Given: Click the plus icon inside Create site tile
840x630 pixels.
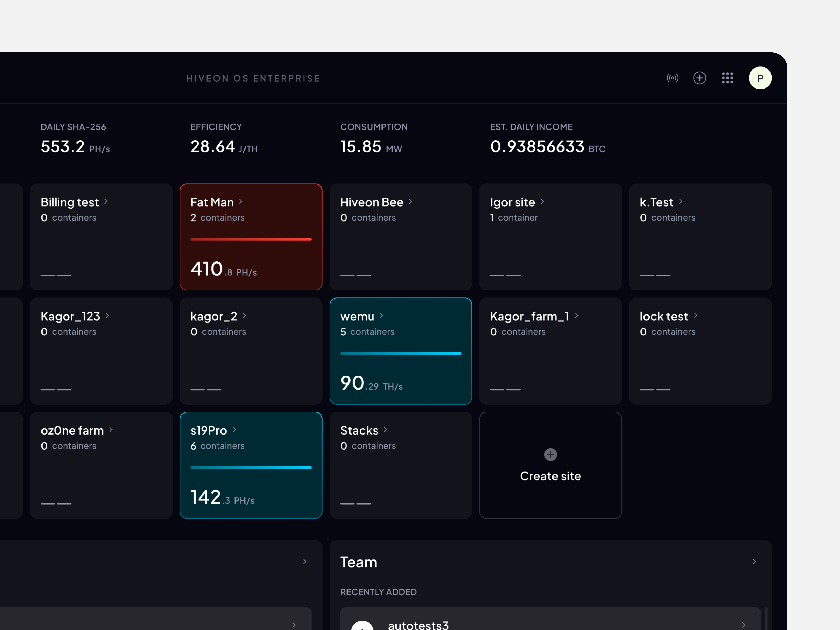Looking at the screenshot, I should (x=550, y=454).
